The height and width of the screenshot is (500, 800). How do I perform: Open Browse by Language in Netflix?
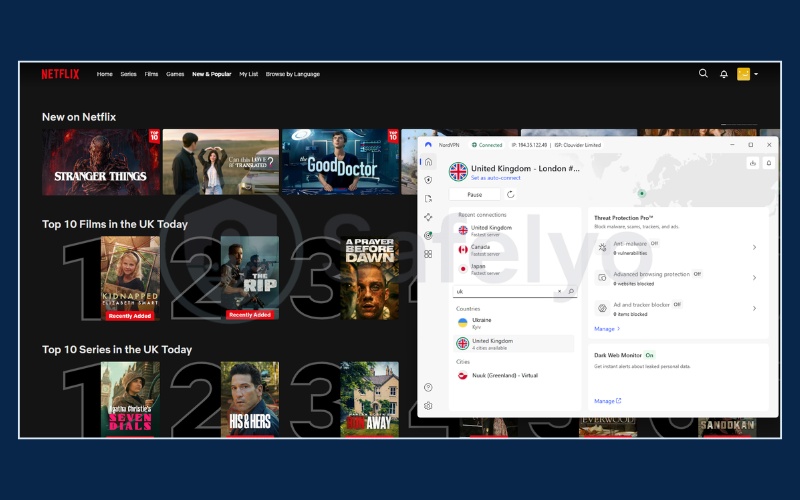[x=292, y=74]
